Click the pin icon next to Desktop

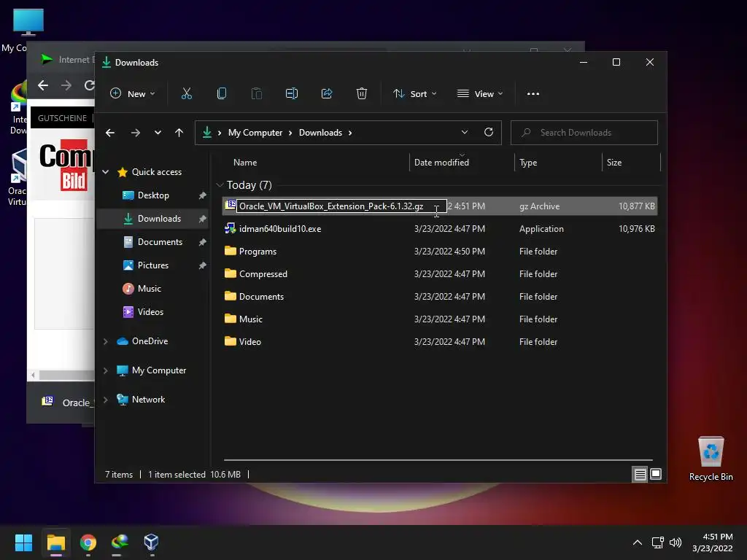202,195
